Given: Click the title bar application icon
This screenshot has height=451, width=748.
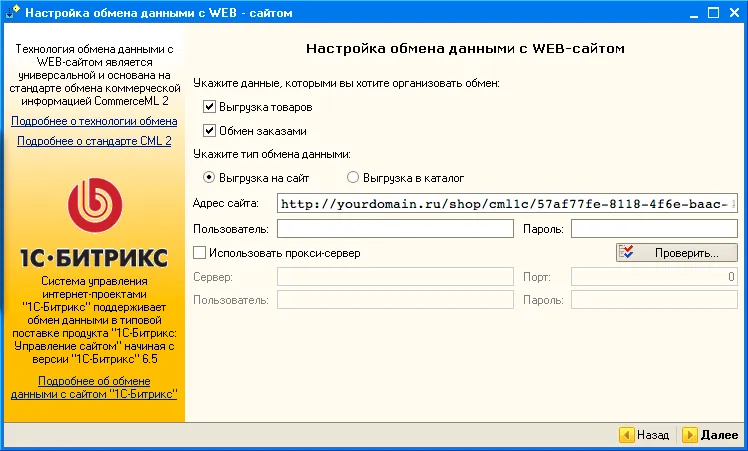Looking at the screenshot, I should [x=12, y=14].
